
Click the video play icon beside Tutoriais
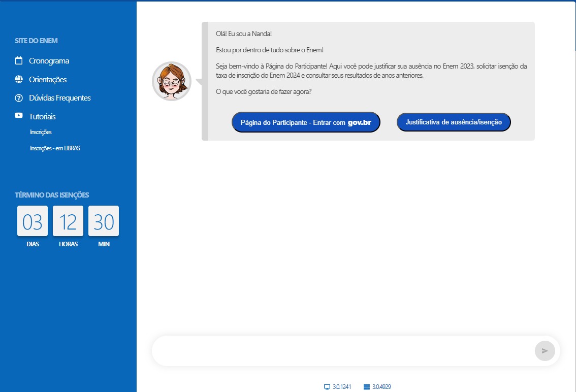tap(19, 115)
